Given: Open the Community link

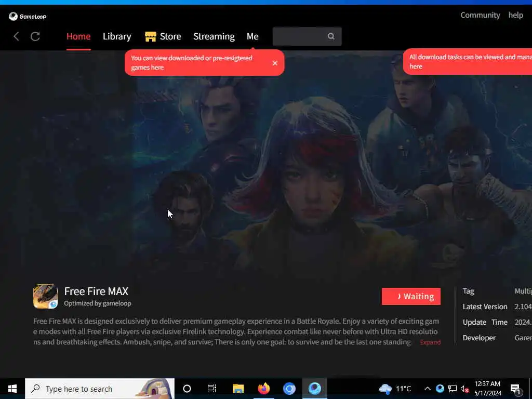Looking at the screenshot, I should [x=480, y=15].
